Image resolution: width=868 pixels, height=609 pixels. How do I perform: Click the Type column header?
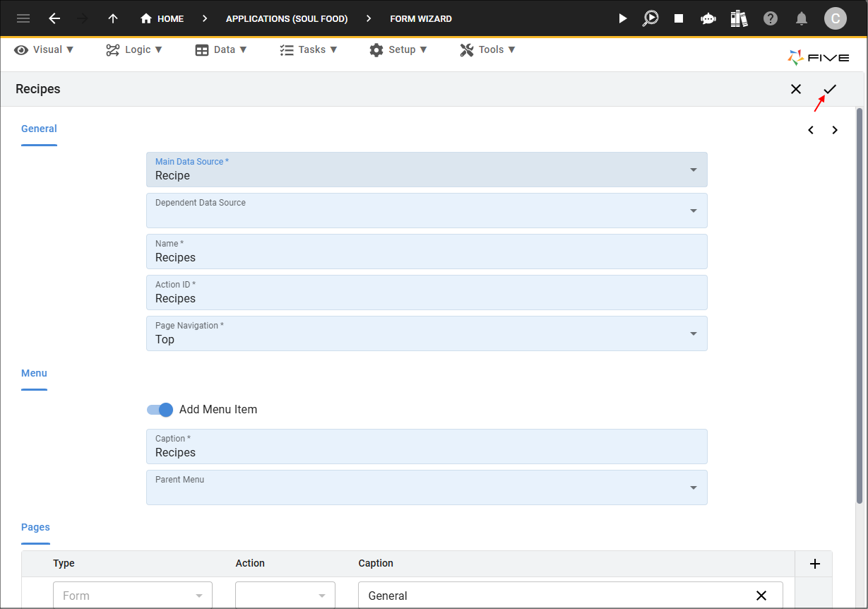(x=64, y=563)
